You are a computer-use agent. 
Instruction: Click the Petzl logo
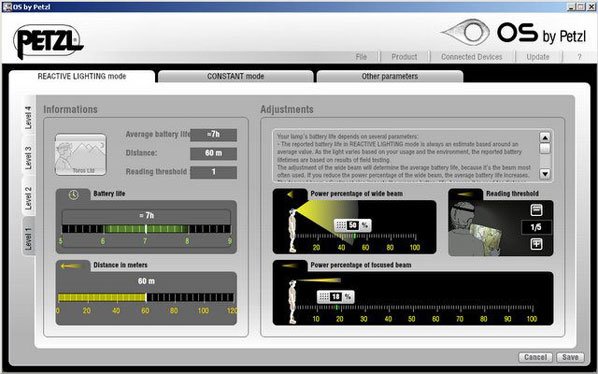tap(48, 41)
